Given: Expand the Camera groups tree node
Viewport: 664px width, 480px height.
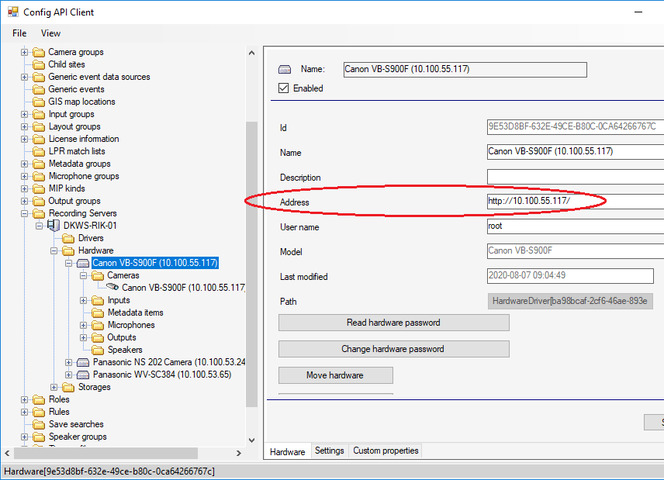Looking at the screenshot, I should pos(25,52).
